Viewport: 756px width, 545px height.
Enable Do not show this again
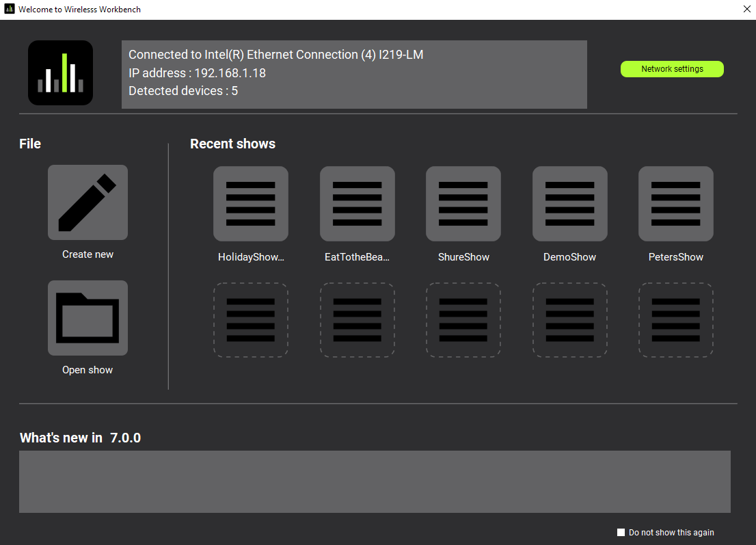[621, 532]
